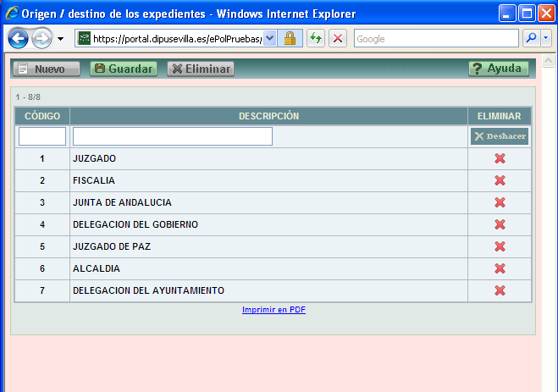Click the Eliminar toolbar button
This screenshot has width=558, height=392.
(x=201, y=69)
